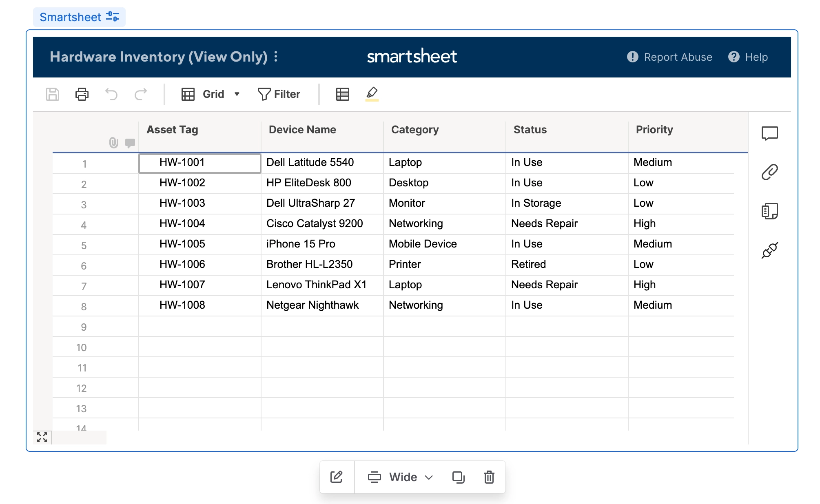The width and height of the screenshot is (820, 504).
Task: Click the Help link text
Action: pos(757,57)
